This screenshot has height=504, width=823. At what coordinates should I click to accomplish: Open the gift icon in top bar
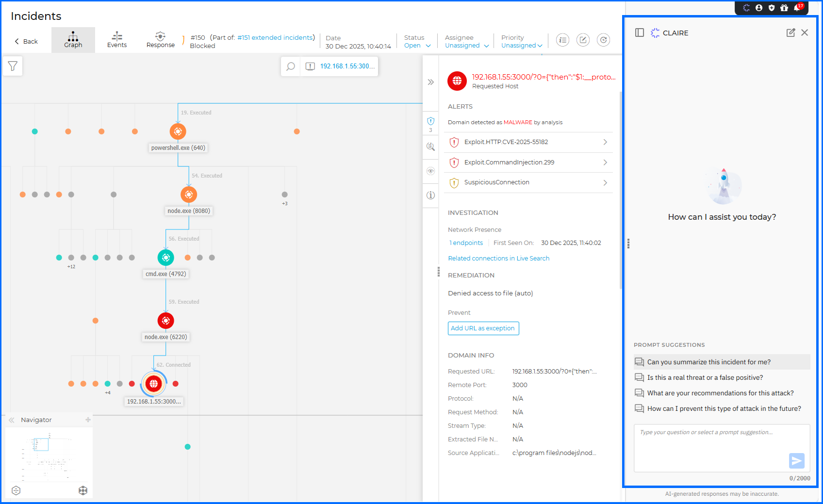coord(784,8)
